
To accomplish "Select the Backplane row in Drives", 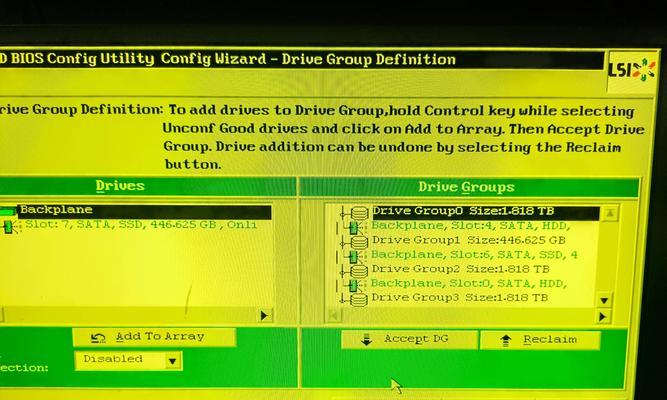I will click(x=144, y=211).
